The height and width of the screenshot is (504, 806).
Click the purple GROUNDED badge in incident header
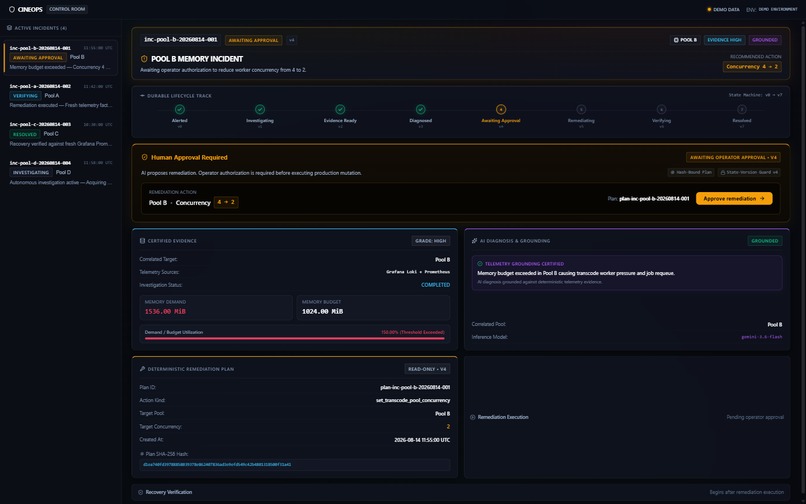click(x=765, y=40)
